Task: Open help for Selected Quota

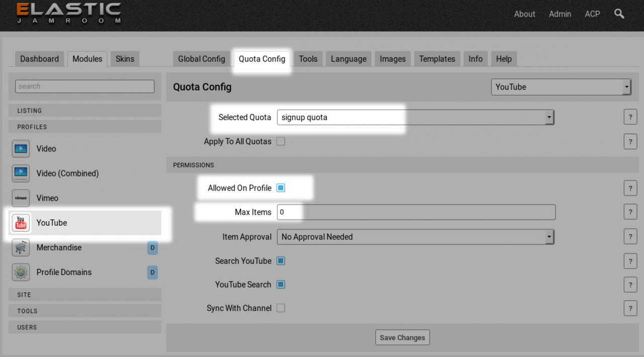Action: point(630,117)
